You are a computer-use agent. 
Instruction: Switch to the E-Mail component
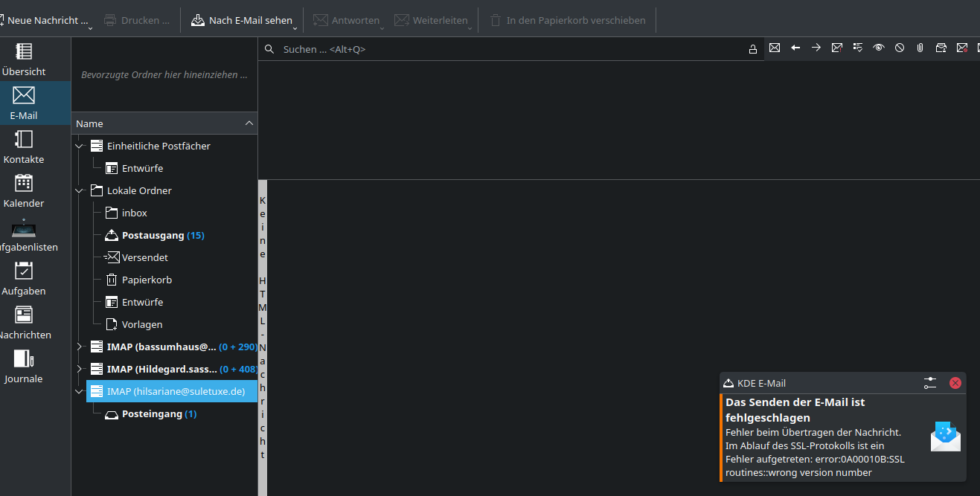[x=24, y=103]
